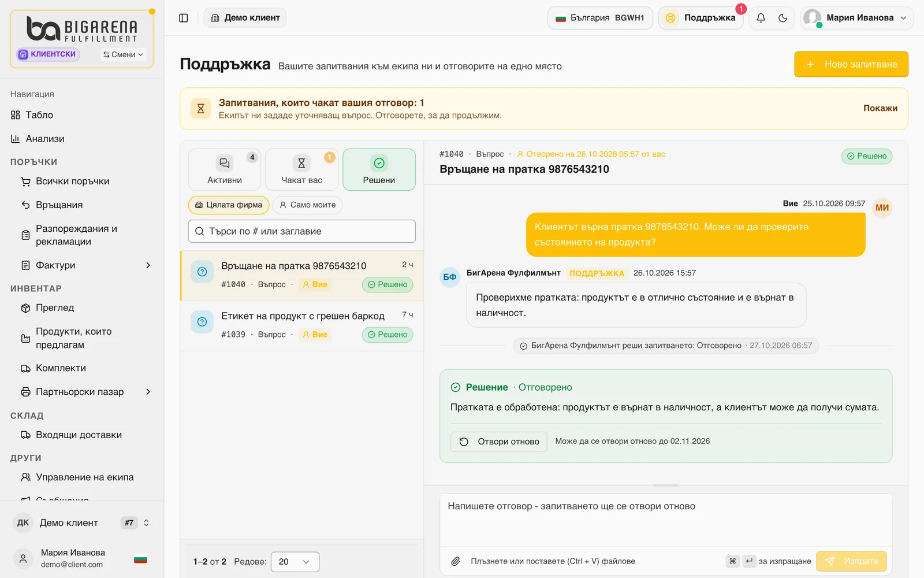Click the Демо клиент top bar button
The width and height of the screenshot is (924, 578).
(245, 18)
